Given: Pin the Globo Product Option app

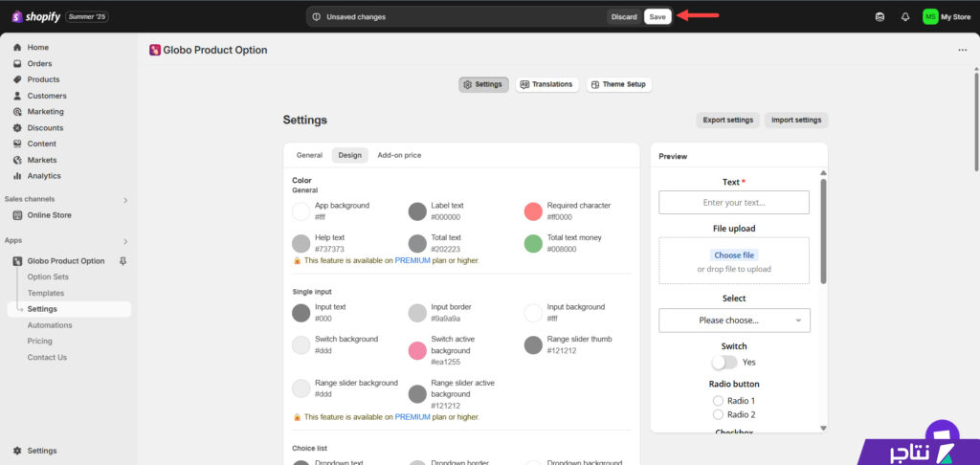Looking at the screenshot, I should pos(122,261).
